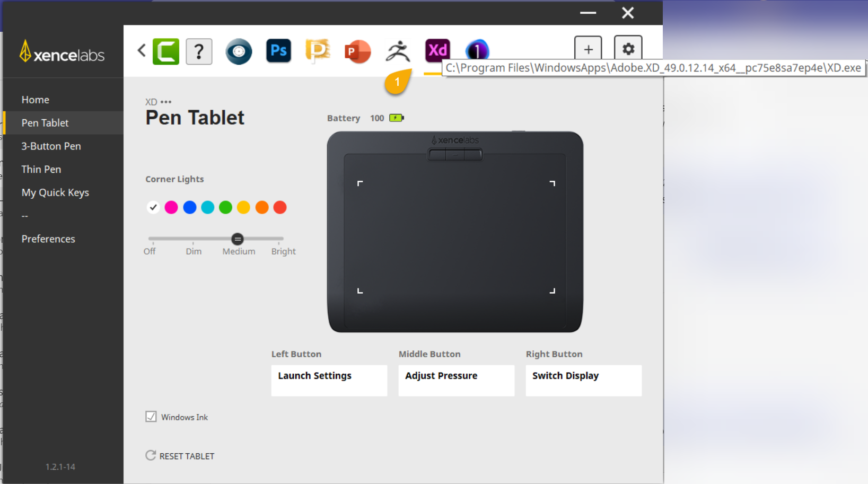The image size is (868, 484).
Task: Click the Reset Tablet circular arrow icon
Action: (151, 455)
